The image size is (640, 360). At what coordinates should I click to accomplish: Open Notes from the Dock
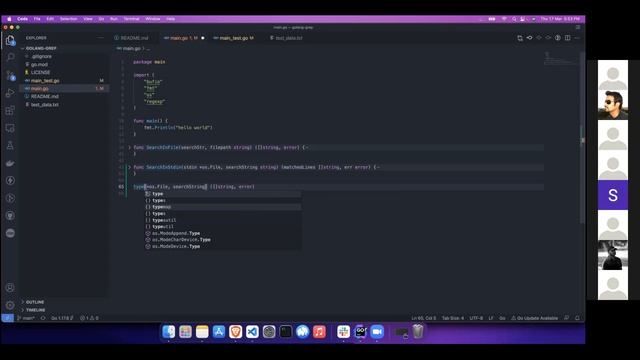click(x=202, y=332)
